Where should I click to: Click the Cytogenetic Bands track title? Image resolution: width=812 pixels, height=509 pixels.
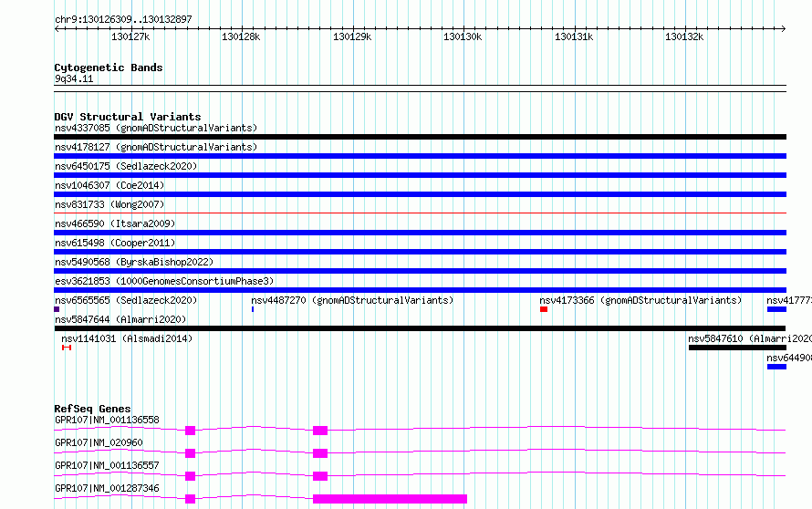tap(109, 68)
